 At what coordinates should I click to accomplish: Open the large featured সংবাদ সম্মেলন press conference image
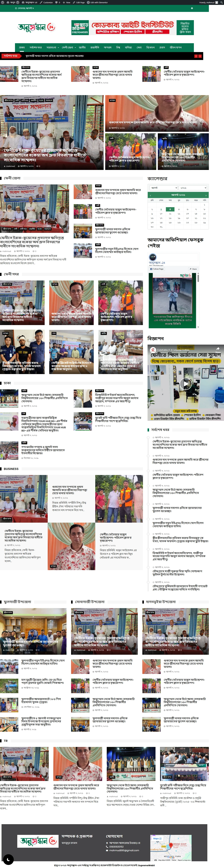click(52, 132)
